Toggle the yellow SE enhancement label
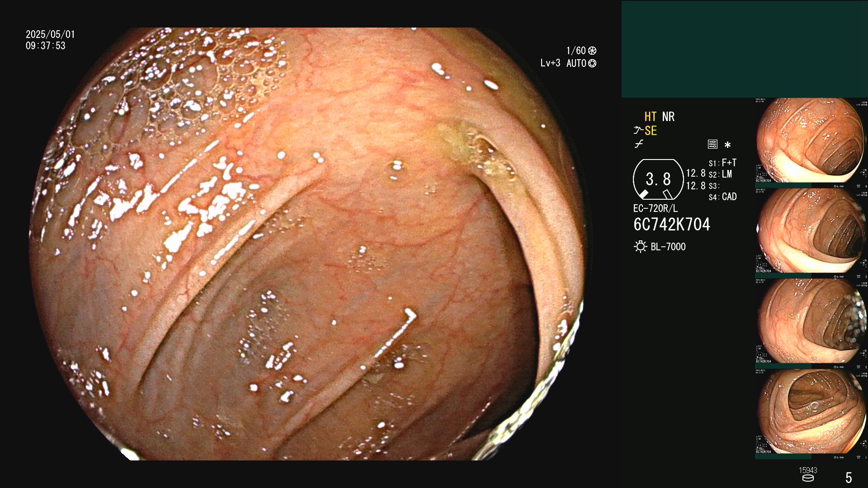Screen dimensions: 868x488 [651, 131]
